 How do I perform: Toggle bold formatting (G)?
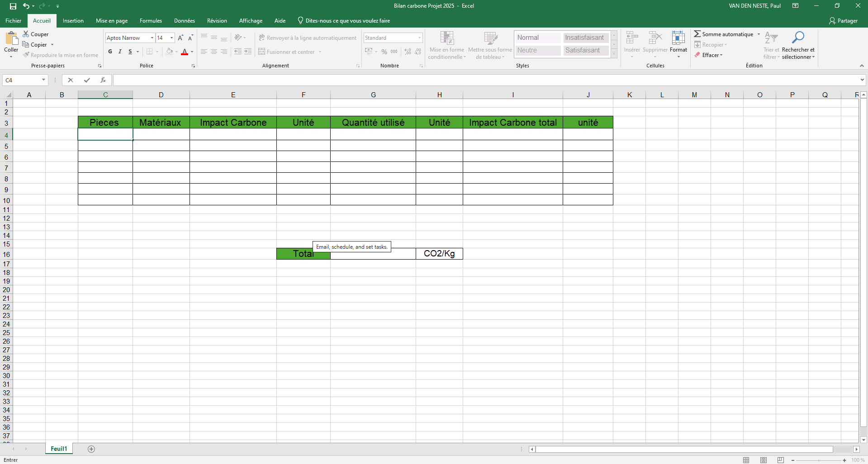pyautogui.click(x=110, y=52)
